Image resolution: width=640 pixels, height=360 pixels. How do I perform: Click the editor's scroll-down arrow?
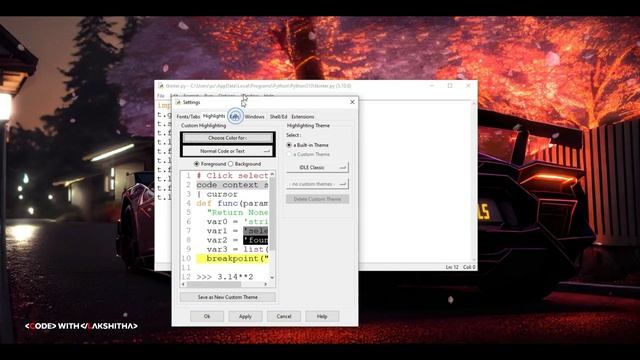coord(474,260)
